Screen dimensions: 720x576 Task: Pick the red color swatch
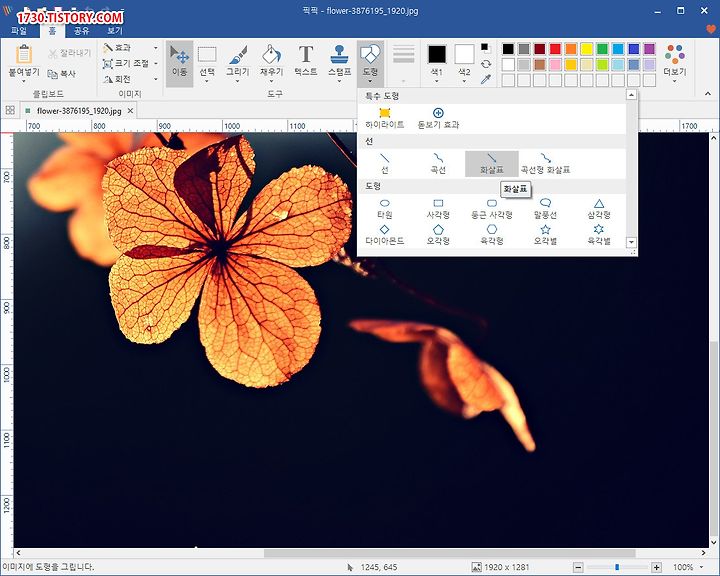[x=555, y=49]
